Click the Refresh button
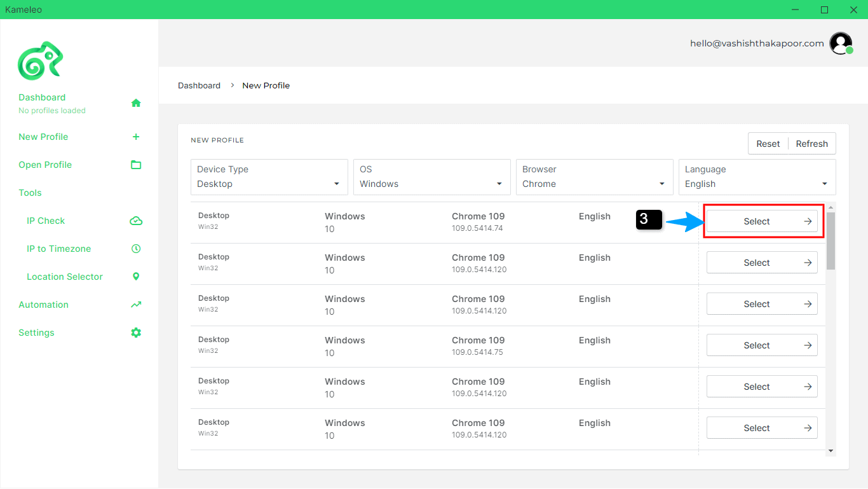Viewport: 868px width, 489px height. coord(811,144)
